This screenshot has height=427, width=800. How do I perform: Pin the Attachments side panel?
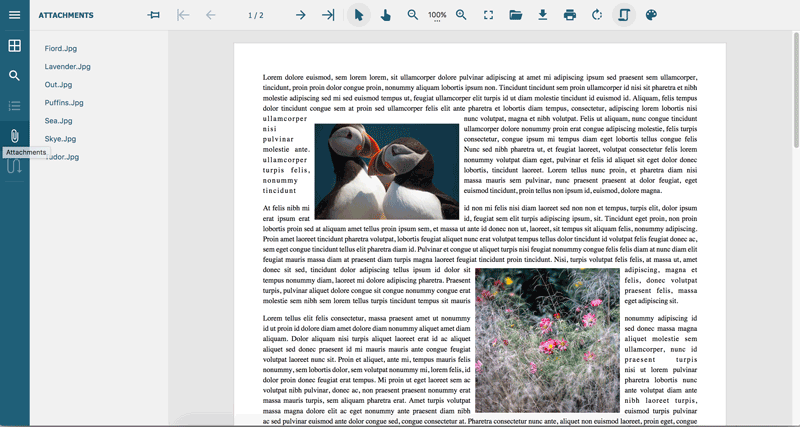point(154,15)
